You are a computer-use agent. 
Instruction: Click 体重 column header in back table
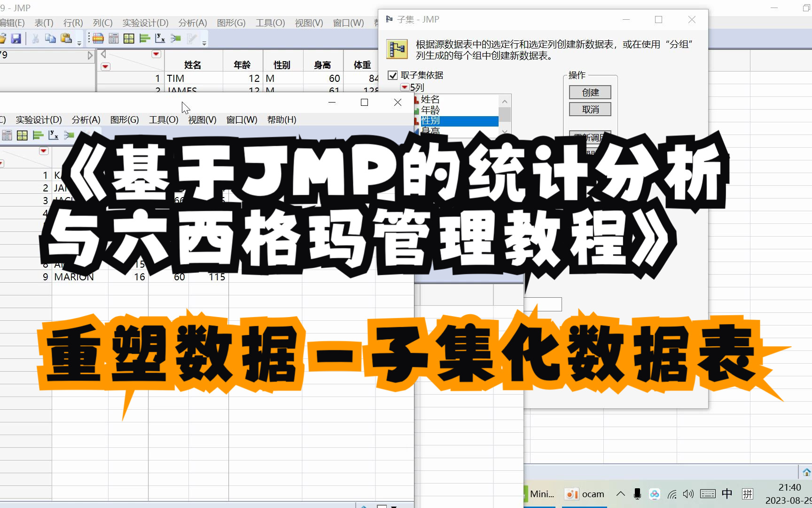point(362,65)
